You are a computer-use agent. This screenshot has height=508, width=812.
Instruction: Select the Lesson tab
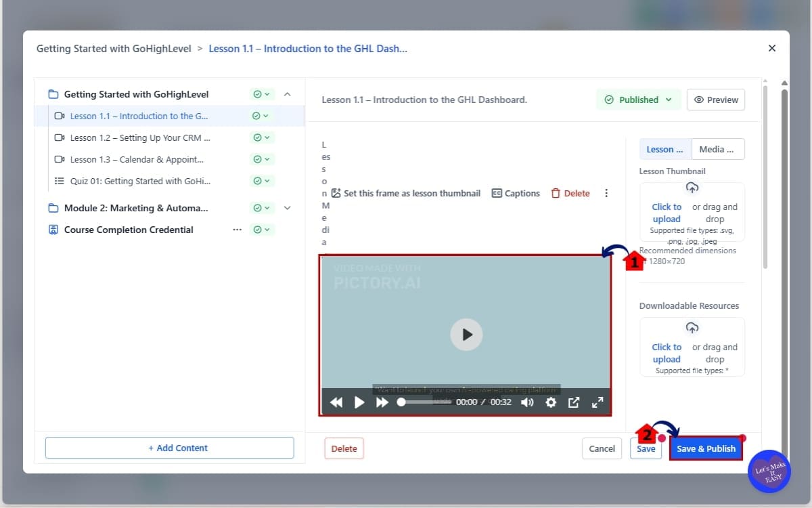tap(665, 149)
